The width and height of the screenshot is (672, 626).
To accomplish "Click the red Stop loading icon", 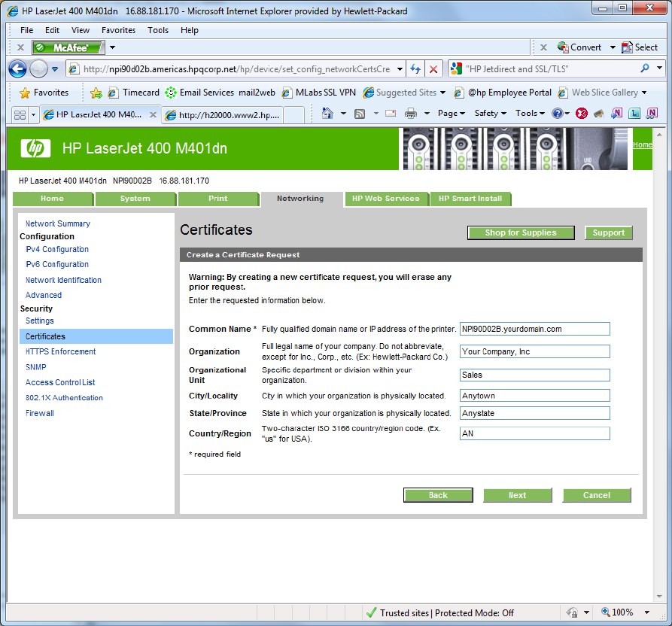I will pyautogui.click(x=433, y=69).
